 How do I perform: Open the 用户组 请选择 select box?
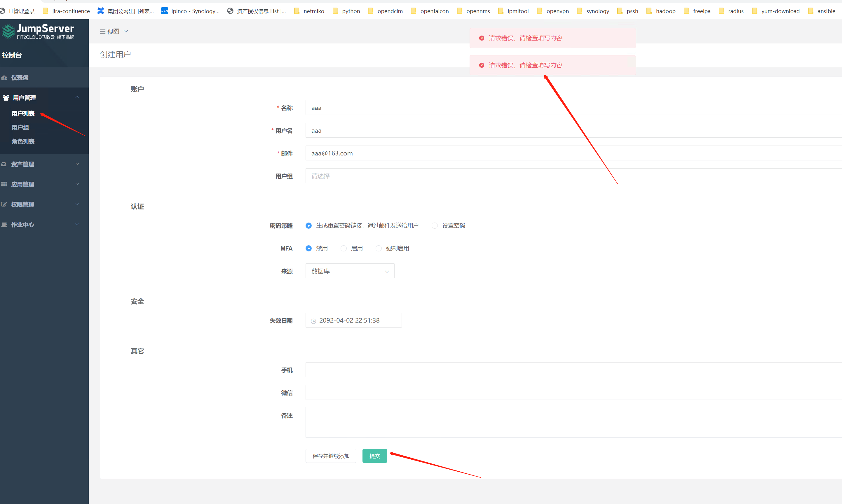coord(573,176)
